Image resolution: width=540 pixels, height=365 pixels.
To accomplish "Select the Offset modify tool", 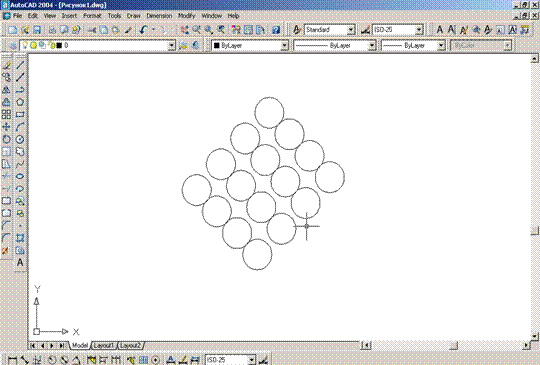I will click(x=6, y=102).
